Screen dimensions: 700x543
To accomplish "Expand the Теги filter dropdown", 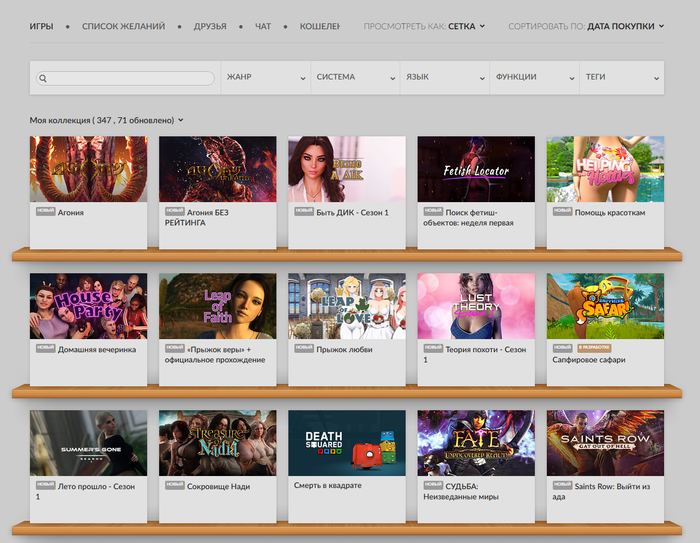I will click(620, 77).
